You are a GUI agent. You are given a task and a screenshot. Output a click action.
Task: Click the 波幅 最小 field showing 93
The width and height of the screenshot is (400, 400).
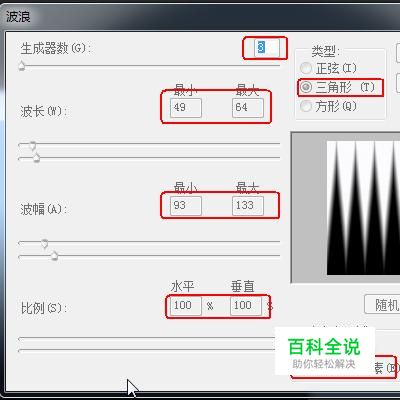[x=186, y=205]
